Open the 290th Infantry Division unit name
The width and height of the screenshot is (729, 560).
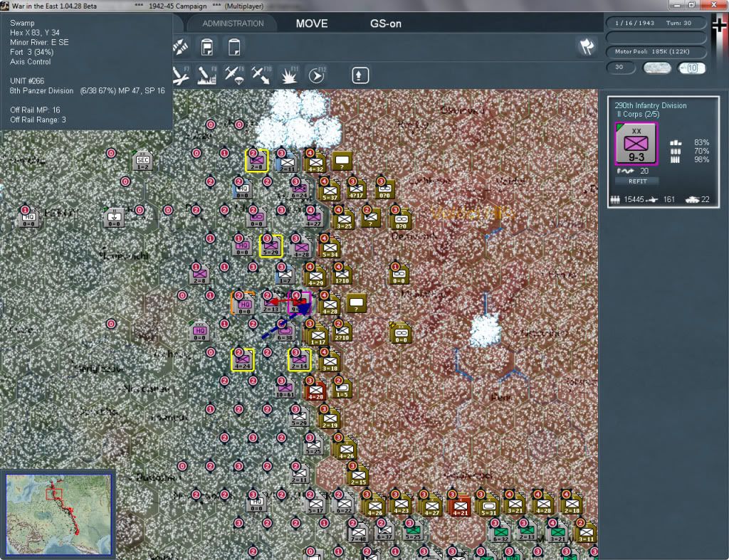tap(651, 105)
